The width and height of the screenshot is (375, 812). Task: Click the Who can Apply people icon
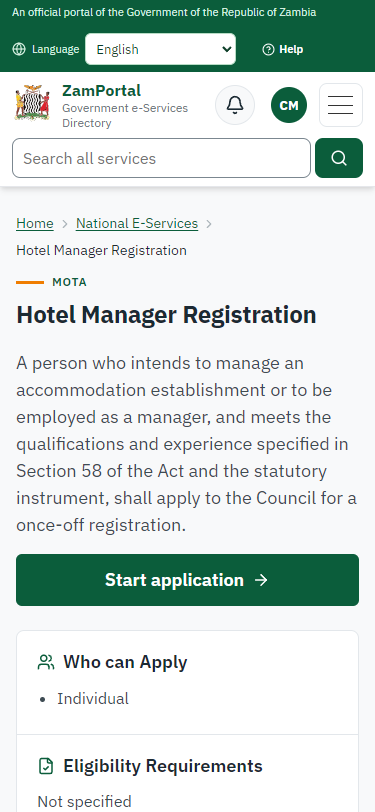46,662
